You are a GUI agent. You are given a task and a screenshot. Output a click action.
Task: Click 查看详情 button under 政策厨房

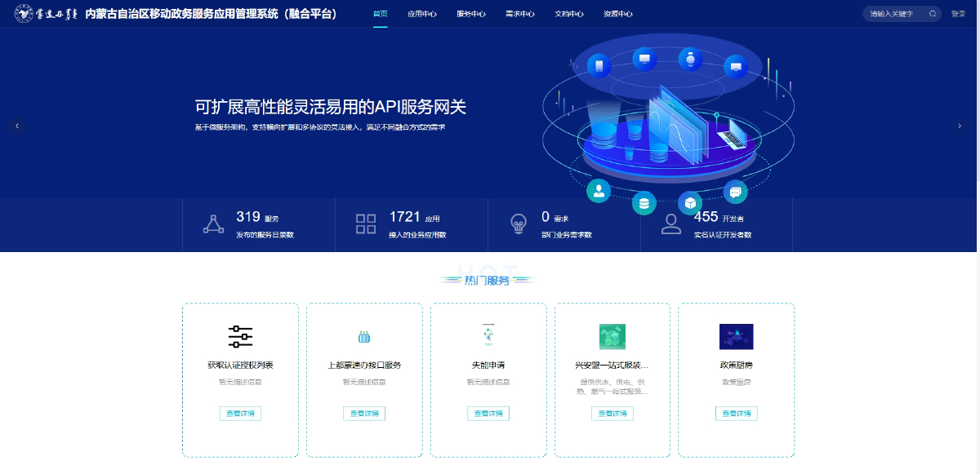pos(736,414)
